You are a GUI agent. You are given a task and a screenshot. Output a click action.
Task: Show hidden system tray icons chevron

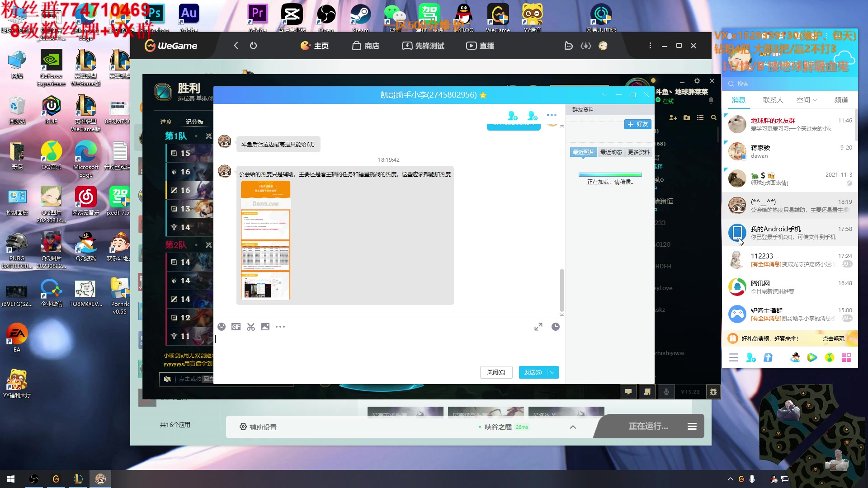730,479
